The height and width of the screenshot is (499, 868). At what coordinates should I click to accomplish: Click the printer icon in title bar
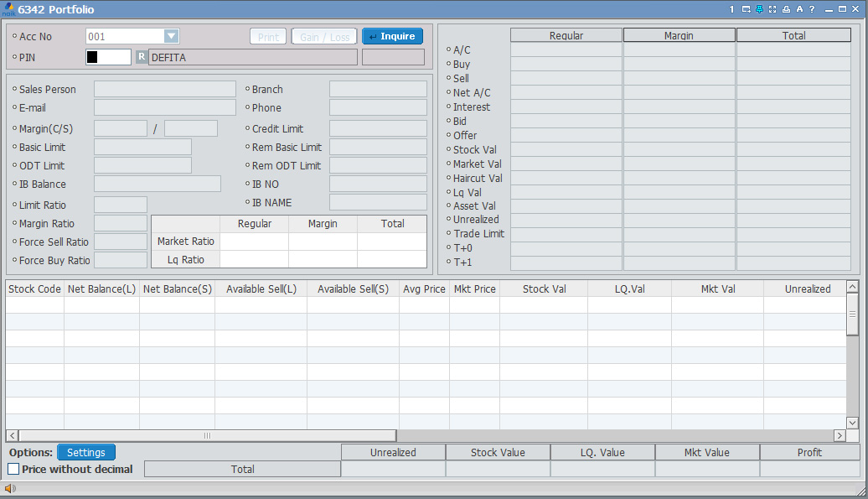786,9
